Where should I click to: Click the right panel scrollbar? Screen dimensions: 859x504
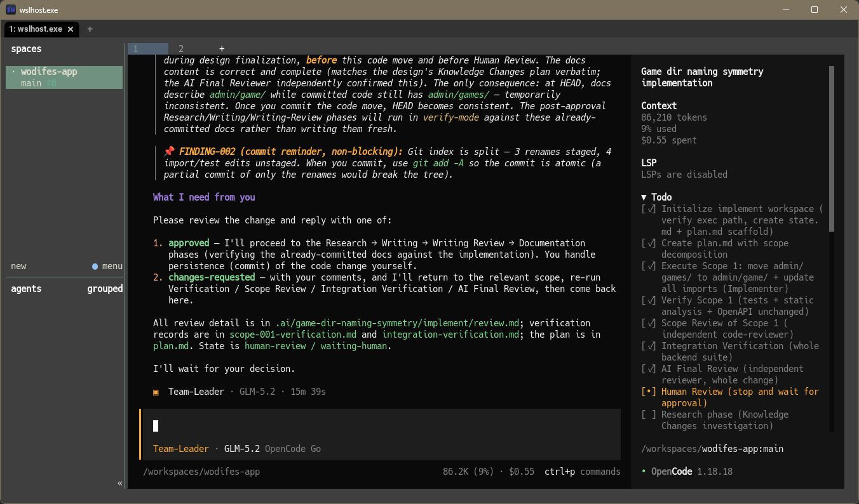pos(832,149)
